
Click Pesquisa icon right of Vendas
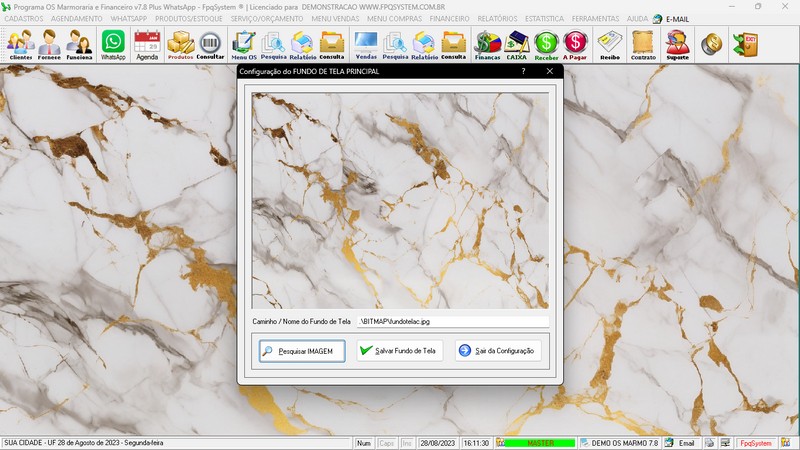click(395, 45)
